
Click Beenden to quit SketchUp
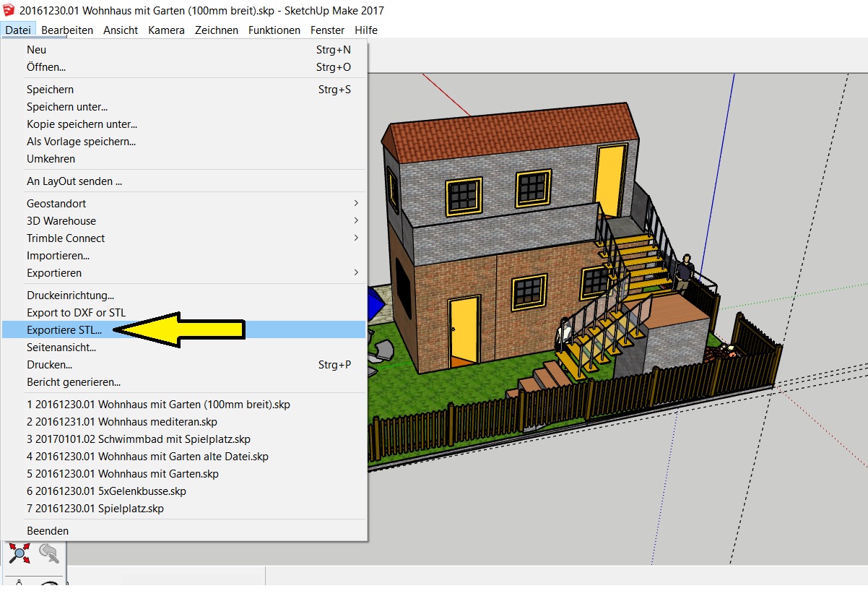click(x=48, y=531)
